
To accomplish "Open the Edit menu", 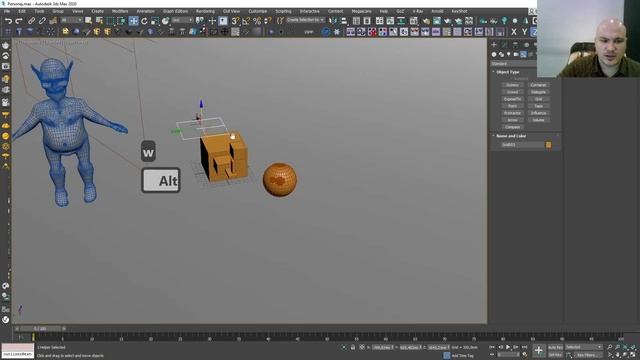I will pyautogui.click(x=22, y=11).
